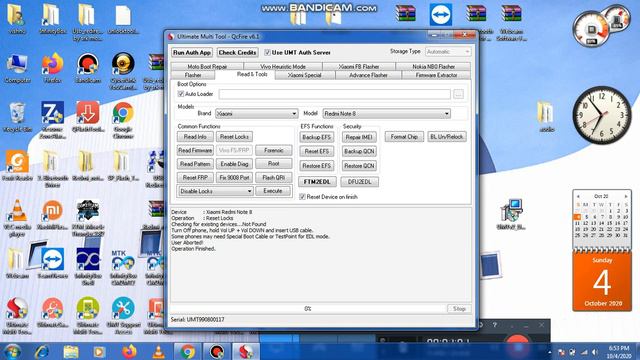Switch to the Firmware Extractor tab
This screenshot has height=360, width=640.
(436, 75)
